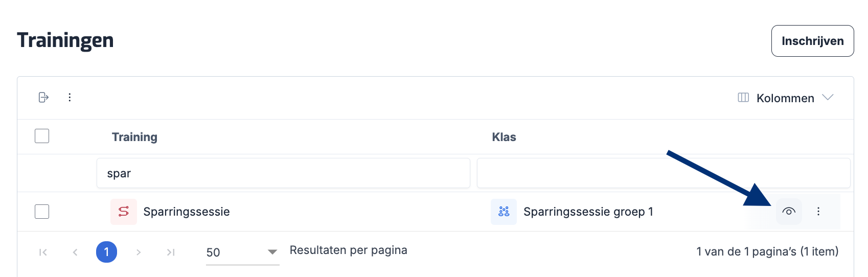The height and width of the screenshot is (277, 868).
Task: Click the Training filter field containing spar
Action: [283, 173]
